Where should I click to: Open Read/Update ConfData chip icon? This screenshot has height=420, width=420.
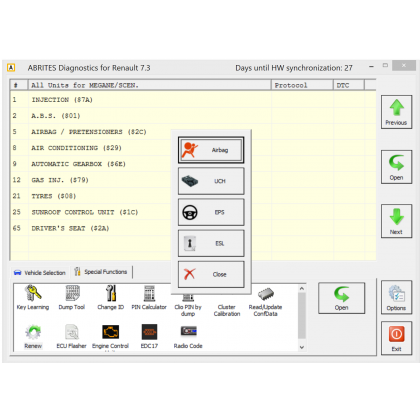click(x=265, y=302)
